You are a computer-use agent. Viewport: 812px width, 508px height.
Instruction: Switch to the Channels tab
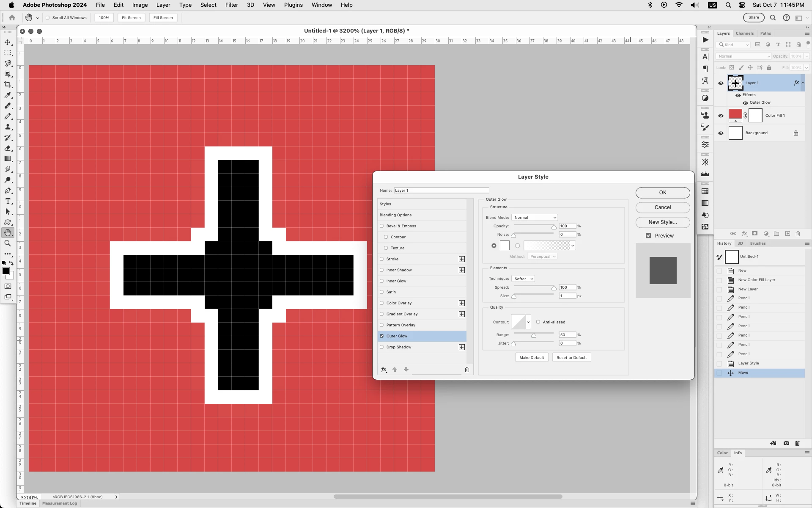tap(744, 33)
